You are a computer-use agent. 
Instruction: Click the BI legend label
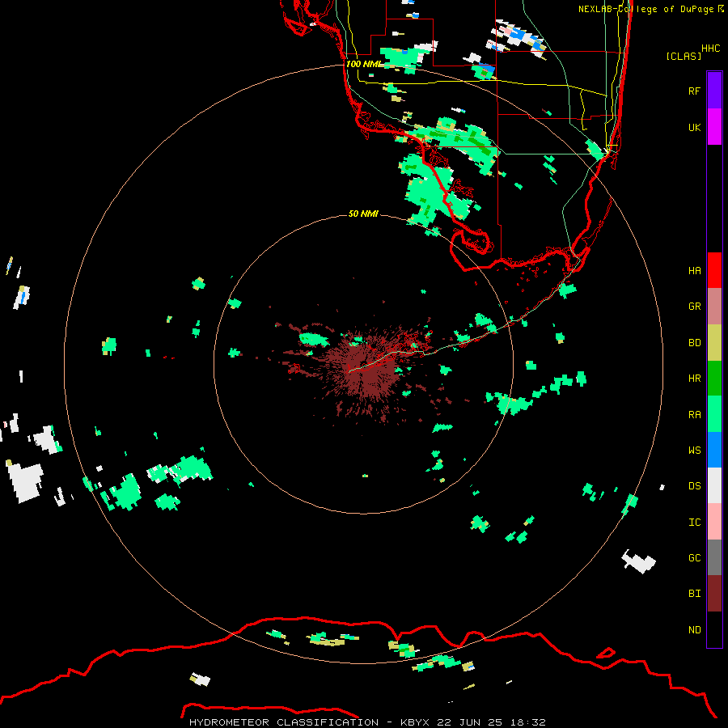point(694,594)
